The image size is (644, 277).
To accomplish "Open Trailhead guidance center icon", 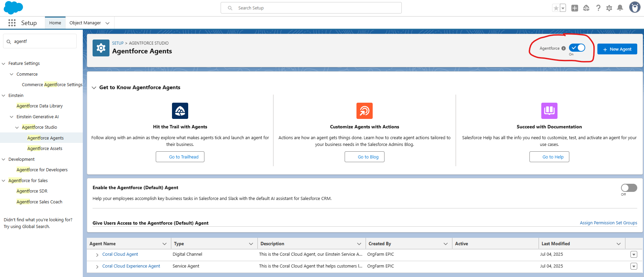I will (586, 8).
